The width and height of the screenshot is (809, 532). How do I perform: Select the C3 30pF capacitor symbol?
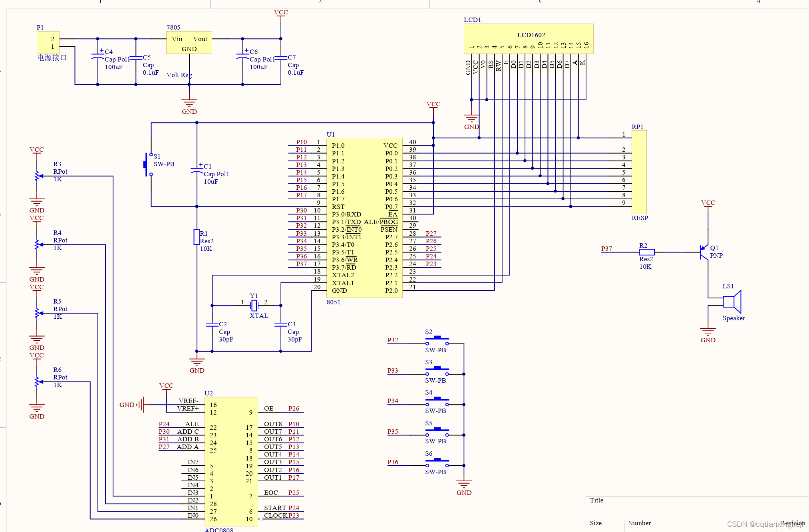pyautogui.click(x=281, y=324)
